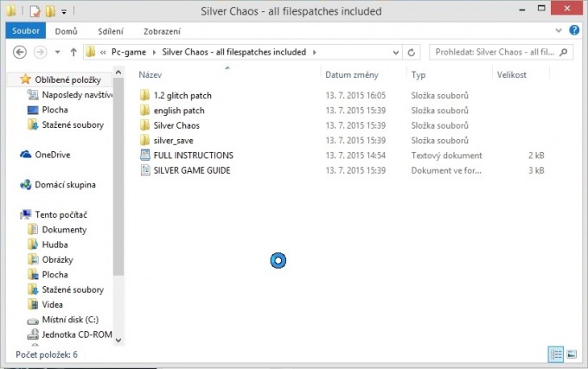Open Plocha under Oblíbené položky

pyautogui.click(x=54, y=110)
